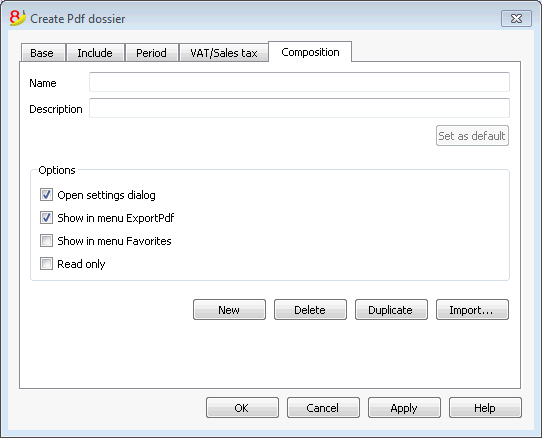This screenshot has height=438, width=542.
Task: Apply the dossier settings
Action: [x=404, y=408]
